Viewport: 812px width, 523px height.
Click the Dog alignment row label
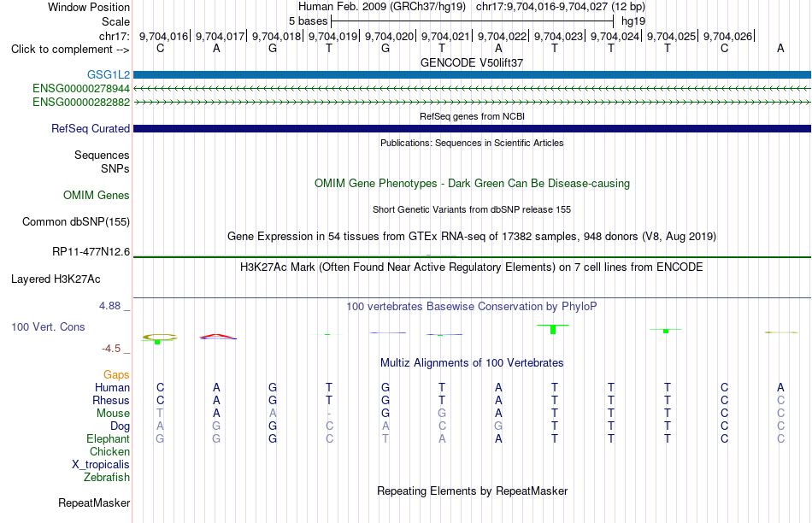point(121,426)
